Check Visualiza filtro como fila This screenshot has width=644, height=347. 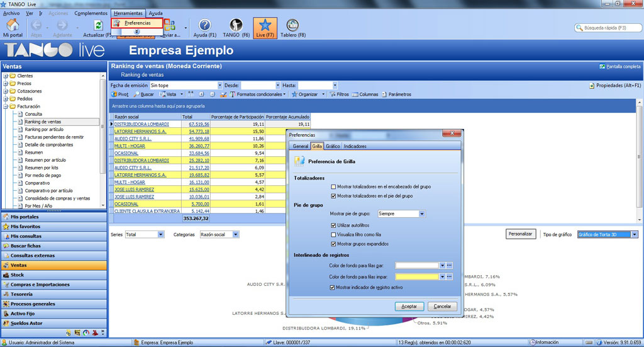(333, 235)
